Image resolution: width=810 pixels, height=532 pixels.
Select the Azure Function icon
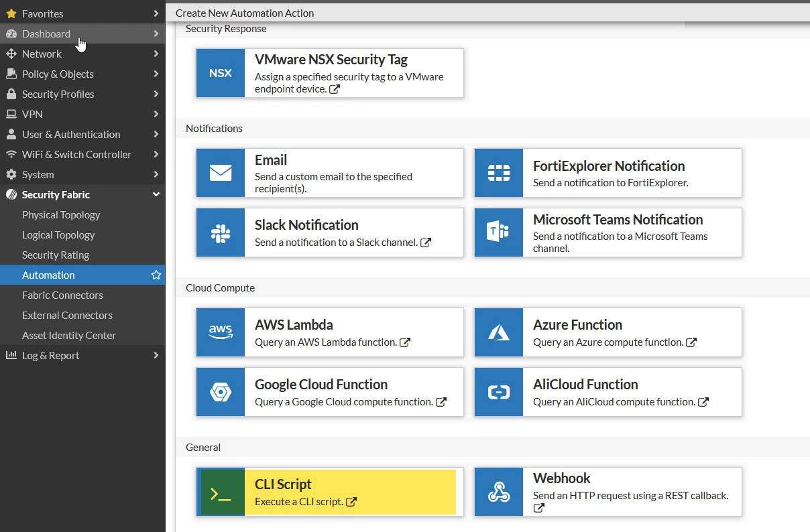point(499,332)
